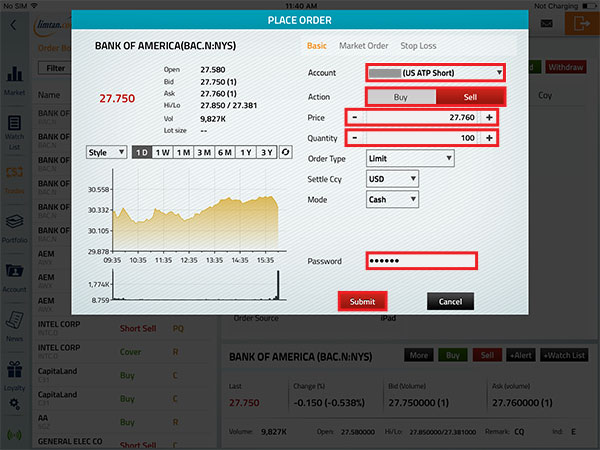
Task: Click the red Sell button in quote panel
Action: click(x=487, y=355)
